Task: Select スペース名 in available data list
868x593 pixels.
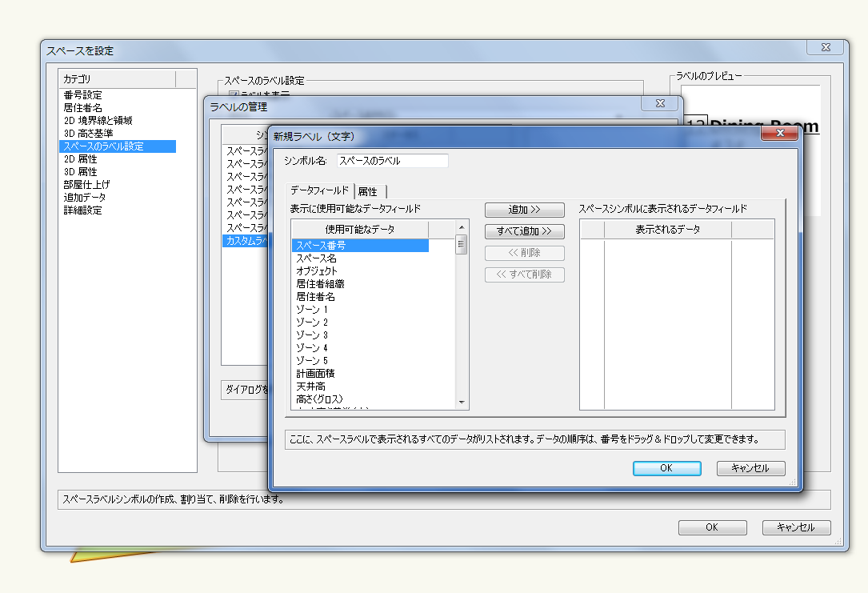Action: [x=317, y=258]
